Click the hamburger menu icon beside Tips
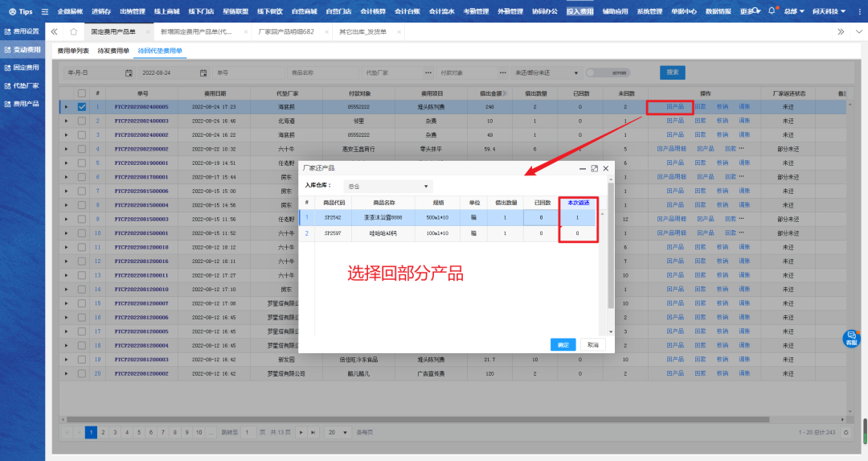The height and width of the screenshot is (461, 868). coord(44,11)
